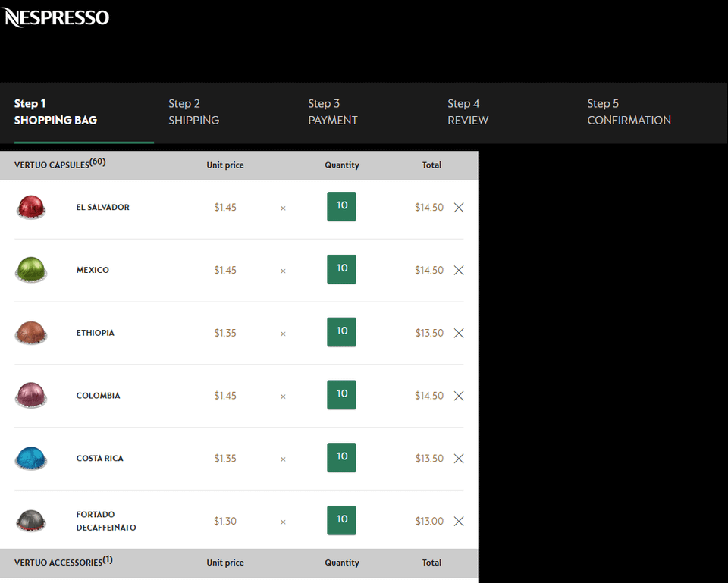Remove El Salvador from shopping bag
The image size is (728, 583).
[459, 208]
